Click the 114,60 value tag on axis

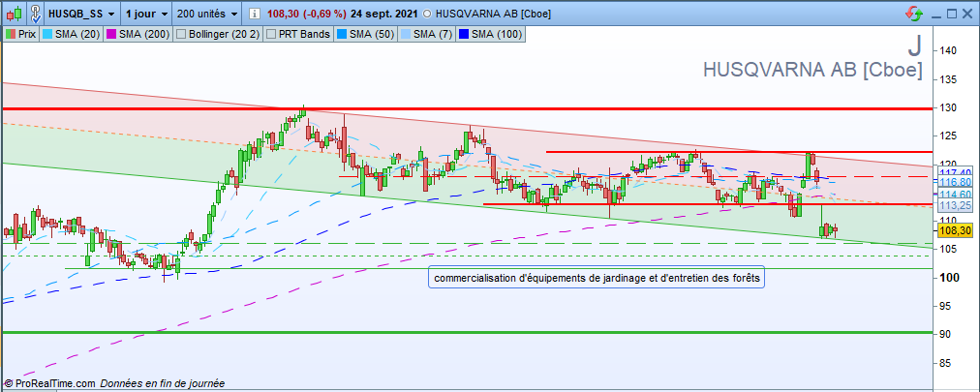pyautogui.click(x=953, y=195)
